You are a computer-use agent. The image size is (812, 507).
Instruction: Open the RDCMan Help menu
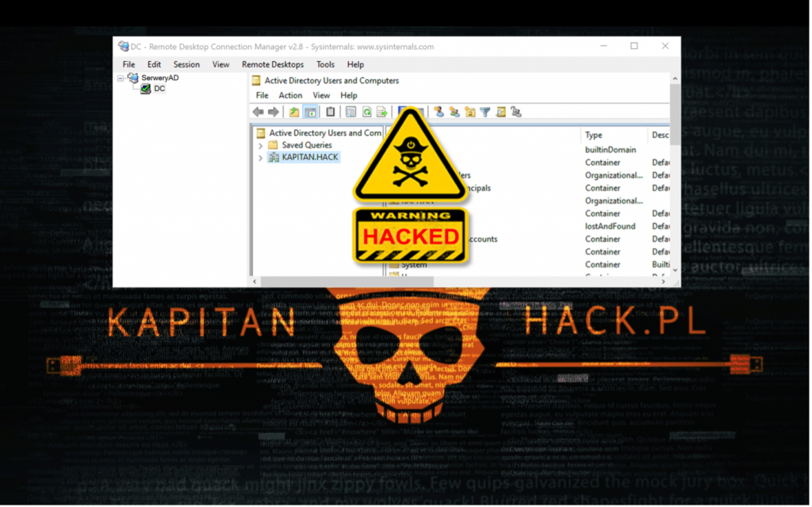(356, 65)
